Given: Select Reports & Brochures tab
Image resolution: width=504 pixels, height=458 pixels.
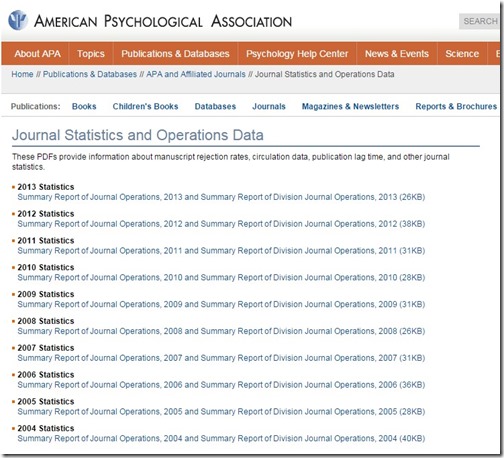Looking at the screenshot, I should tap(456, 106).
